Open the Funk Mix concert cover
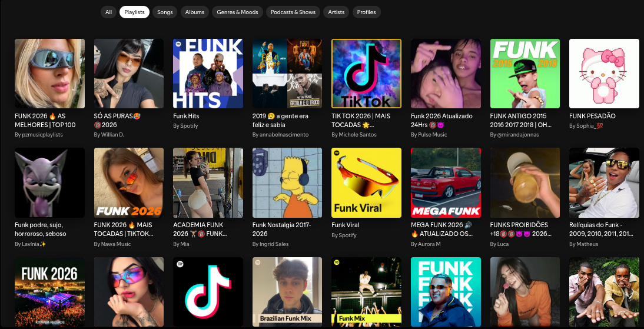Viewport: 644px width, 329px height. click(366, 292)
